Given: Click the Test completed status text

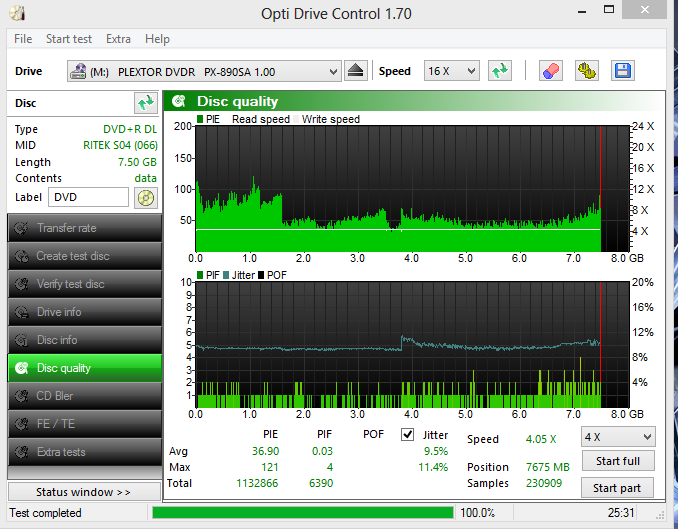Looking at the screenshot, I should 45,513.
